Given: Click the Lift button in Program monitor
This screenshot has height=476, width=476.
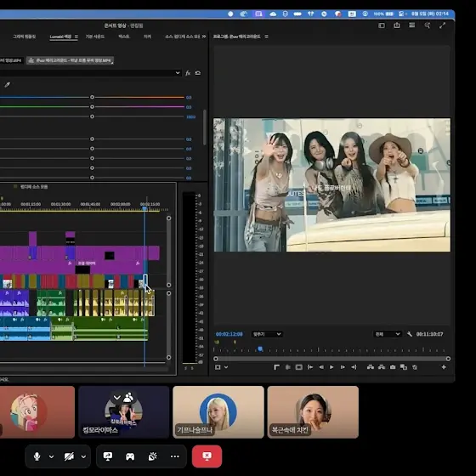Looking at the screenshot, I should (x=371, y=367).
